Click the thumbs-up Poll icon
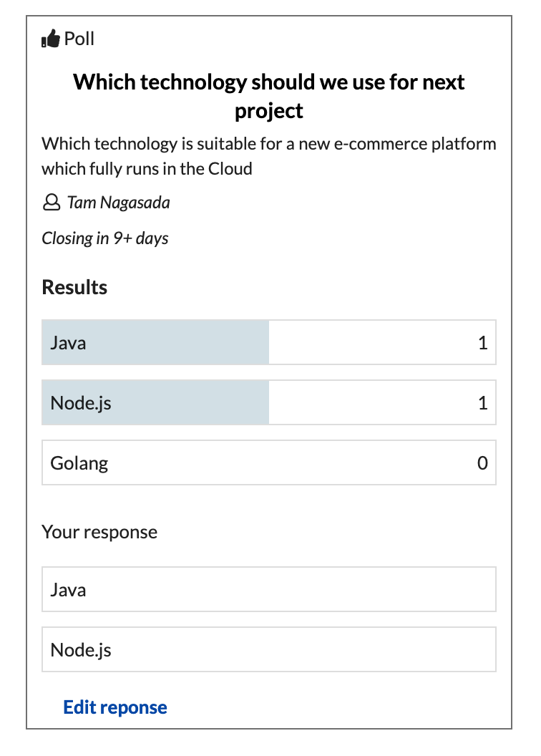 [x=51, y=39]
